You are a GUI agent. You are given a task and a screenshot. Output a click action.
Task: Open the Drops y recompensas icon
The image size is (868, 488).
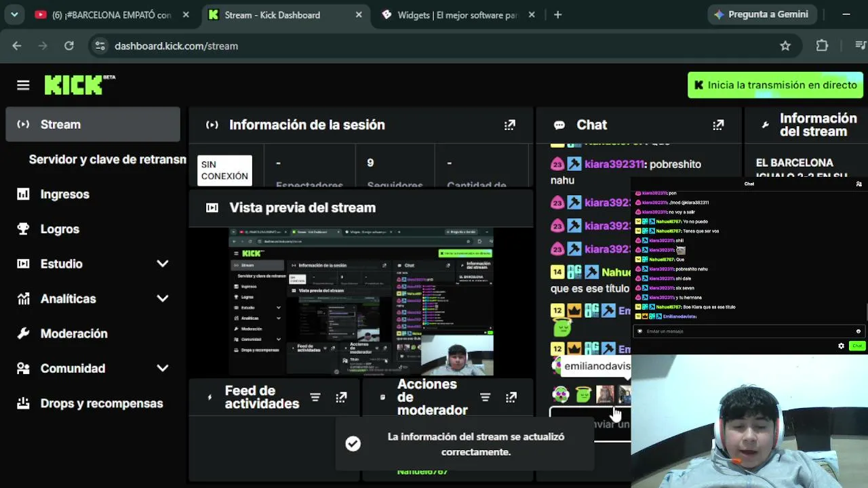(23, 403)
